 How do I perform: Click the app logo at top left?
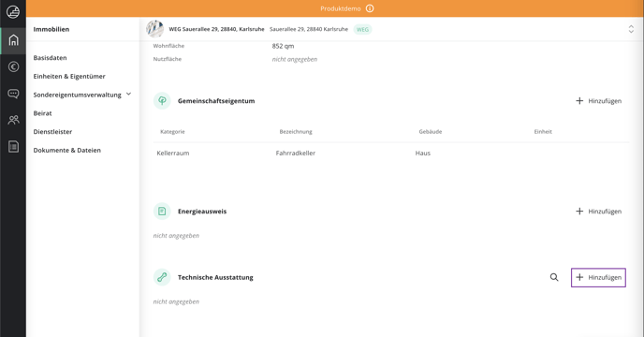[x=13, y=11]
